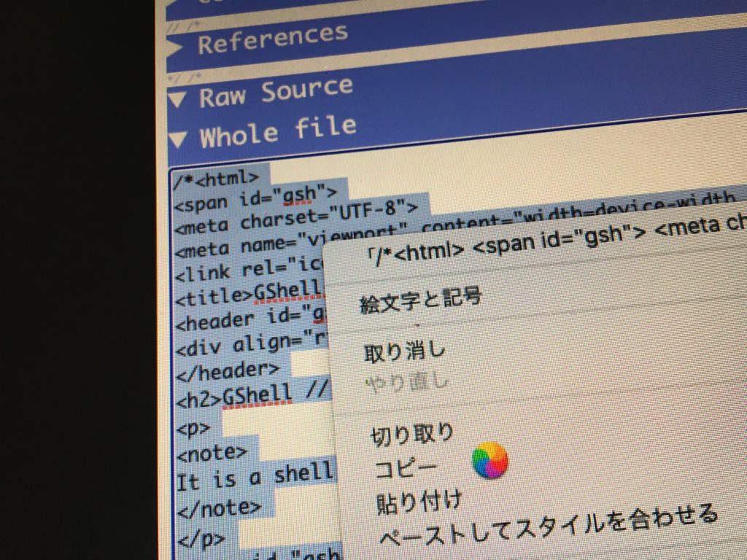Choose 切り取り (Cut) from context menu
The width and height of the screenshot is (747, 560).
point(412,434)
